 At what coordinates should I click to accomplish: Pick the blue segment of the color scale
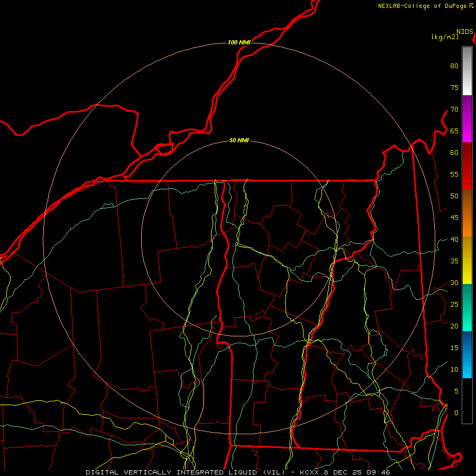pos(467,354)
